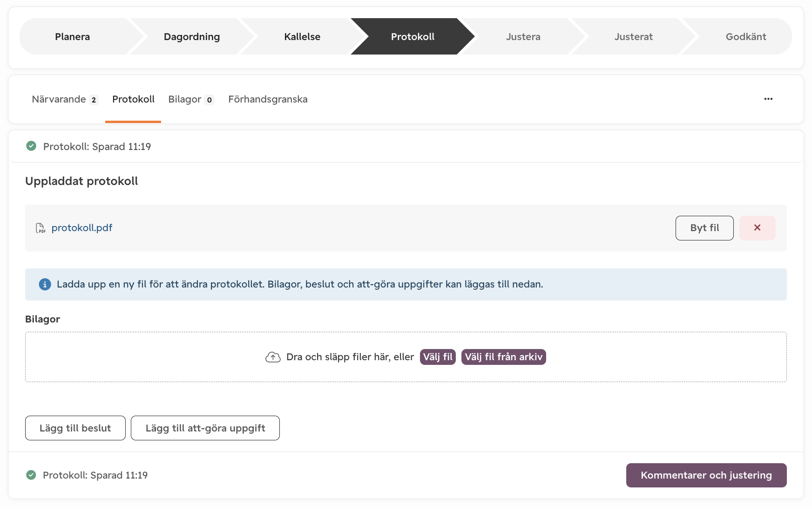Click Kommentarer och justering button
812x507 pixels.
coord(706,475)
